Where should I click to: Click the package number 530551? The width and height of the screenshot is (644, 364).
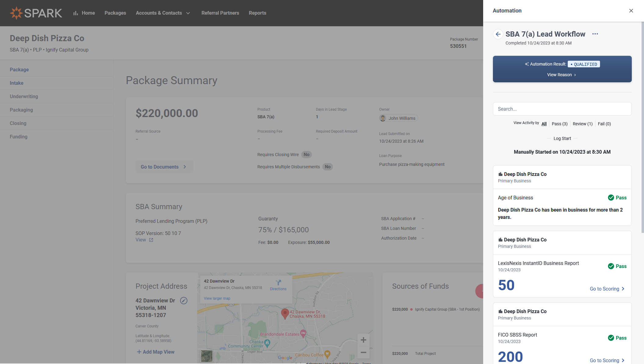[x=458, y=46]
